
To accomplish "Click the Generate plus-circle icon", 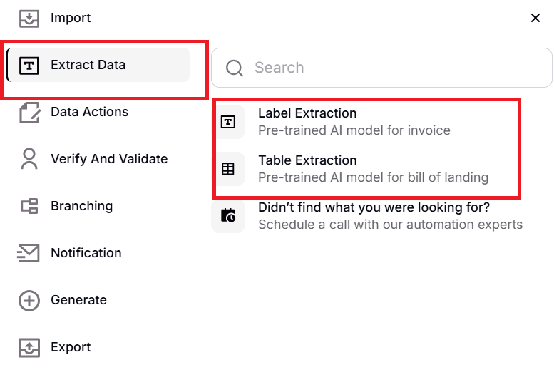I will (x=29, y=301).
